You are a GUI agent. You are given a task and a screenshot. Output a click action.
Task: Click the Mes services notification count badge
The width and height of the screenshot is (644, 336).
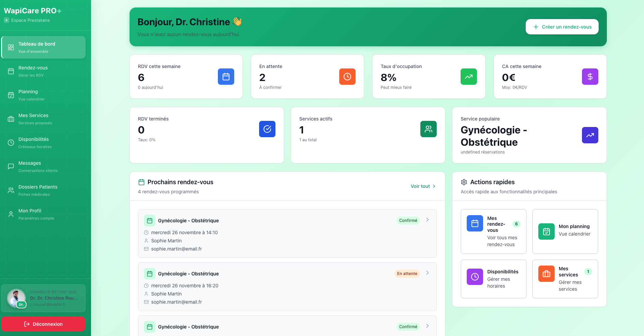click(588, 271)
